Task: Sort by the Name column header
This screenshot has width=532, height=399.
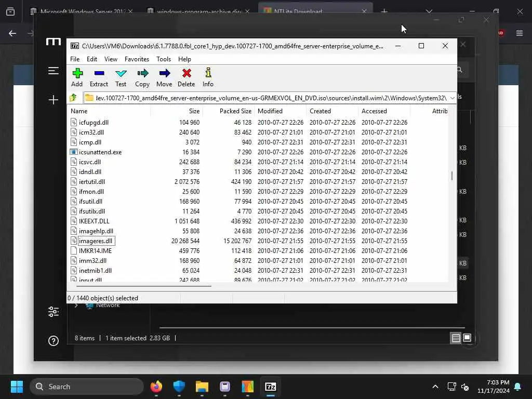Action: tap(109, 111)
